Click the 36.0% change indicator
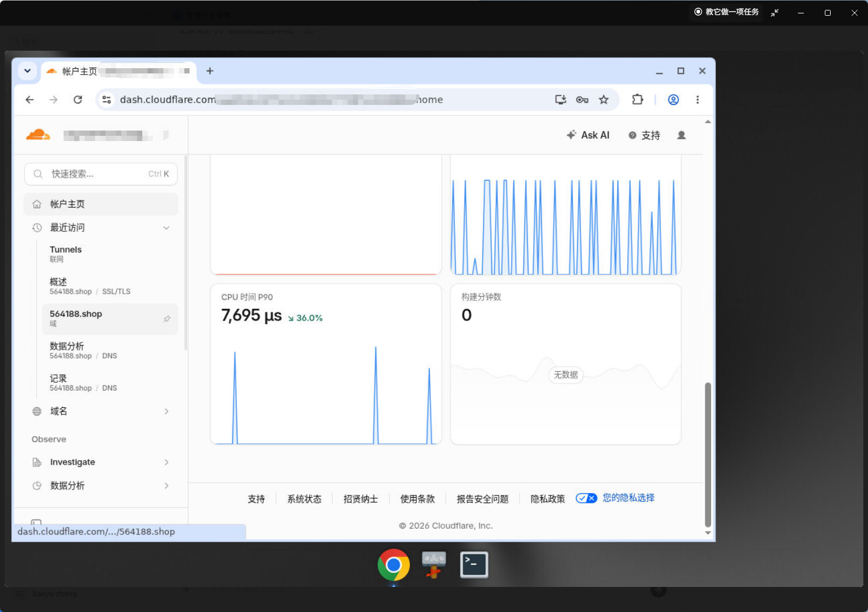Image resolution: width=868 pixels, height=612 pixels. [305, 318]
